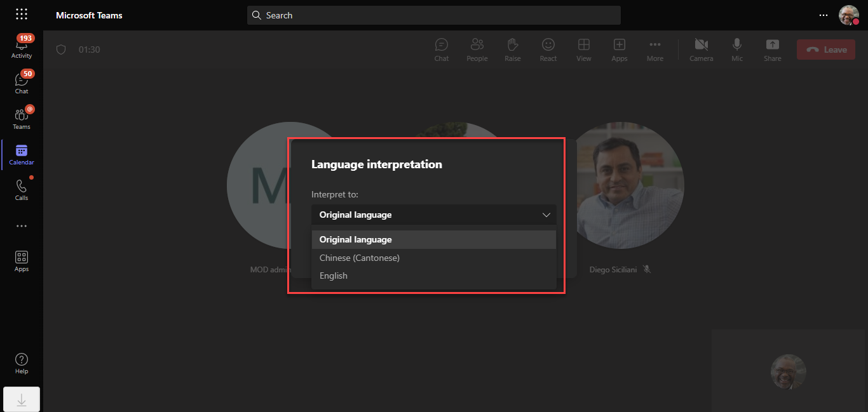Click inside the Search field

(434, 15)
